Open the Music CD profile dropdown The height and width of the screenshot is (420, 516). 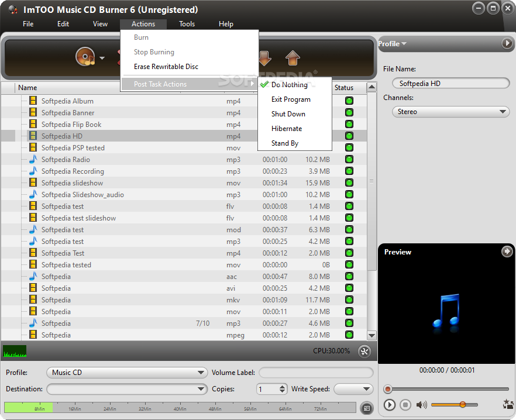click(127, 373)
